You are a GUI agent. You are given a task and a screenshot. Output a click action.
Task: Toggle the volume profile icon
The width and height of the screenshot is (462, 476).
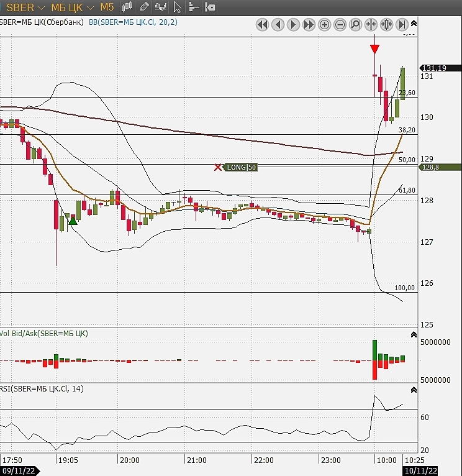tap(194, 7)
